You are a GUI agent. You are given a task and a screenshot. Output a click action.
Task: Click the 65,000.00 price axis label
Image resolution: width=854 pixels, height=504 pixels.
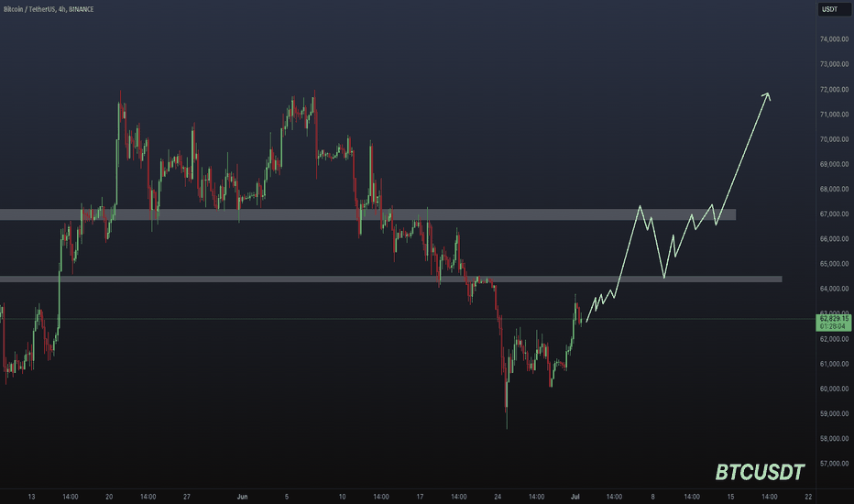coord(834,264)
